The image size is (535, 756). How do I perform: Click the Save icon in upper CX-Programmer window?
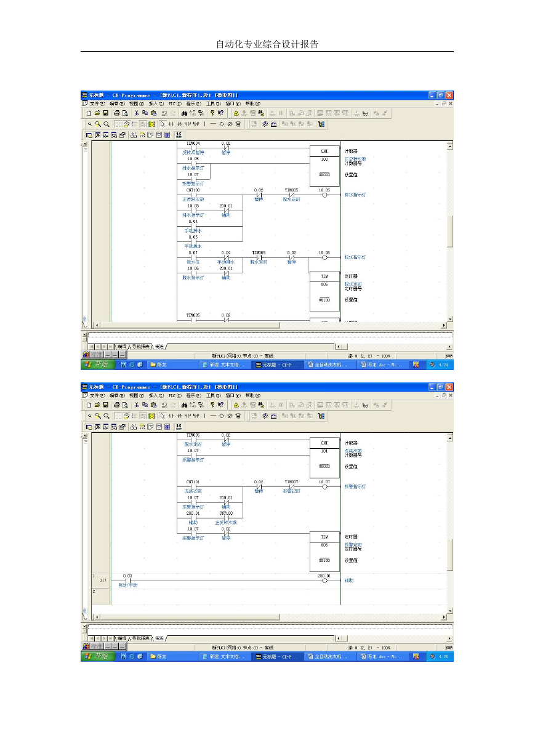coord(105,113)
